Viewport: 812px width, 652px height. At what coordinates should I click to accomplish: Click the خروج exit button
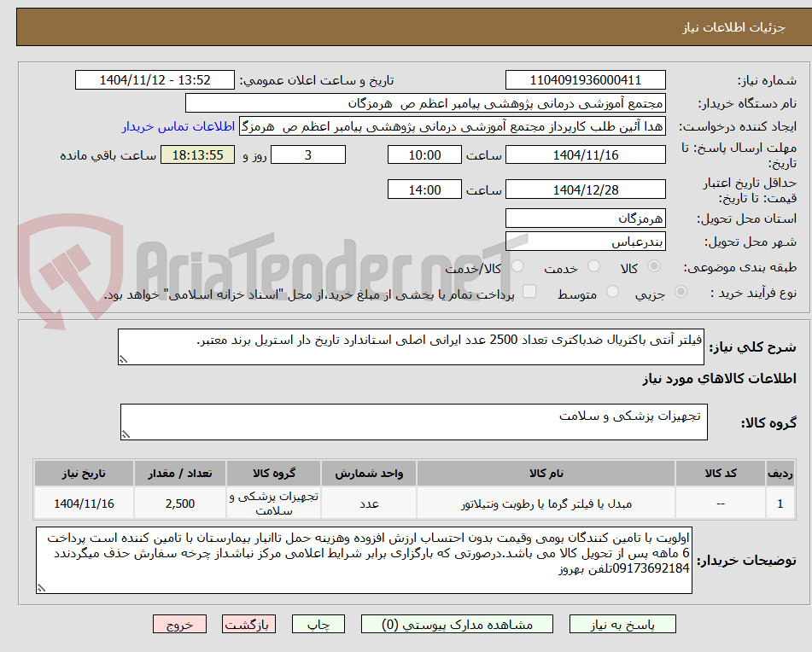pyautogui.click(x=179, y=624)
